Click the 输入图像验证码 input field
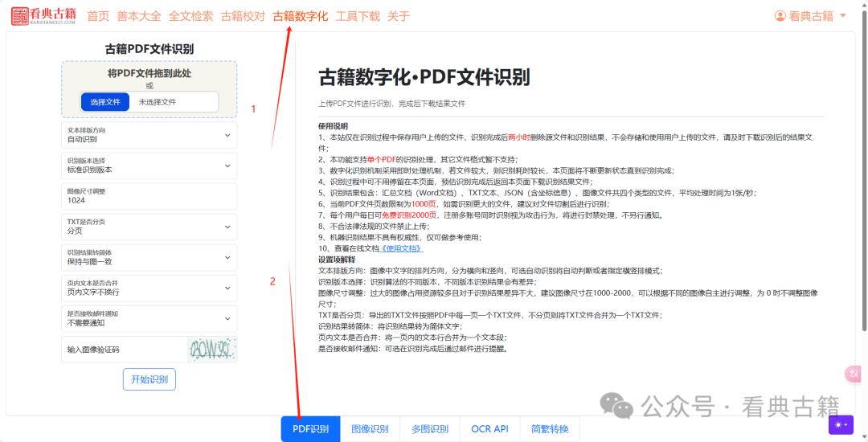 click(x=125, y=350)
